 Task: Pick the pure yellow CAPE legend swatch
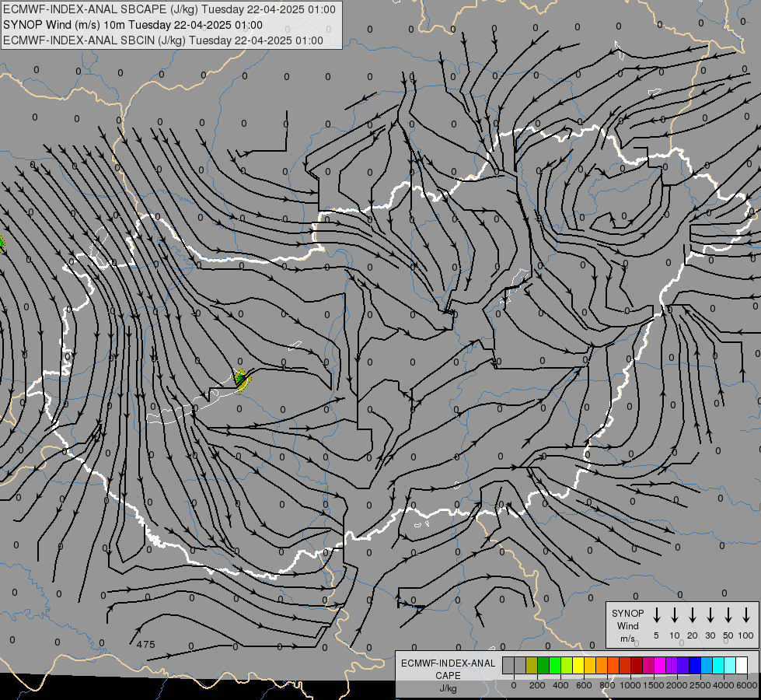click(578, 665)
